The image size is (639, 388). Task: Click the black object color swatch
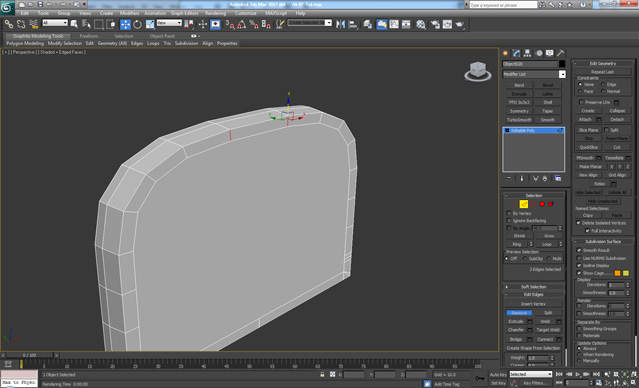coord(562,64)
